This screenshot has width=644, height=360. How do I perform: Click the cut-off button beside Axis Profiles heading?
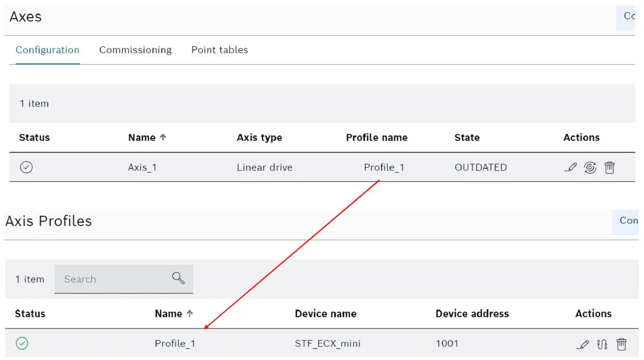click(627, 221)
